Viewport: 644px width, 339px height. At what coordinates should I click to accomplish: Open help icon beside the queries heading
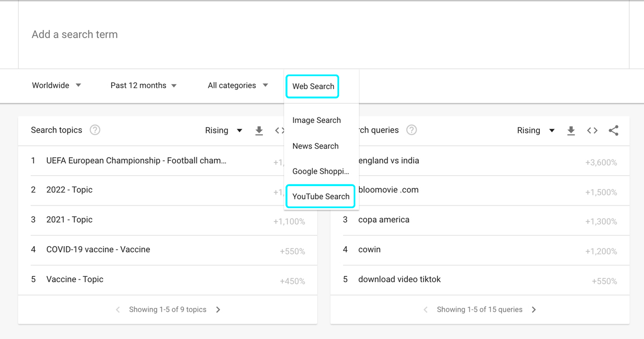412,130
